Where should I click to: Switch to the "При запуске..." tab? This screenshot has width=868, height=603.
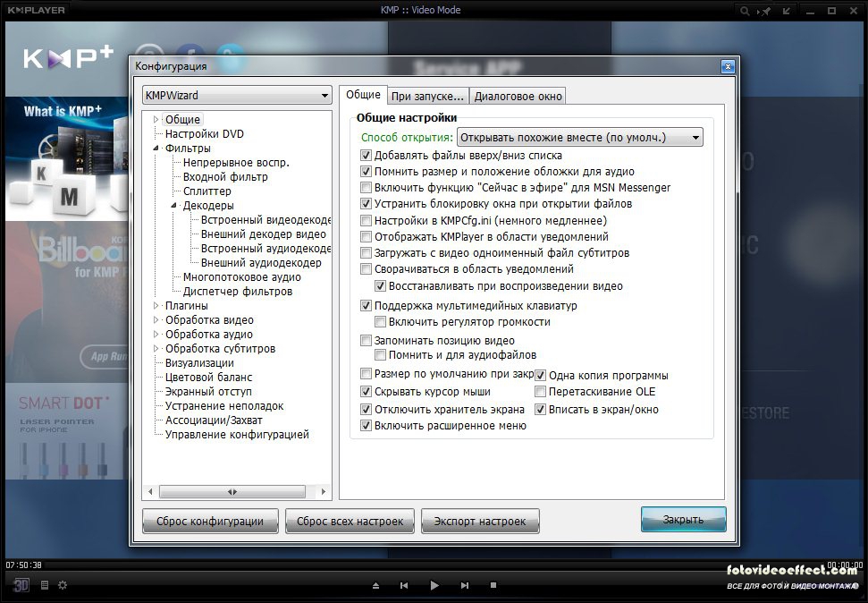(x=428, y=96)
